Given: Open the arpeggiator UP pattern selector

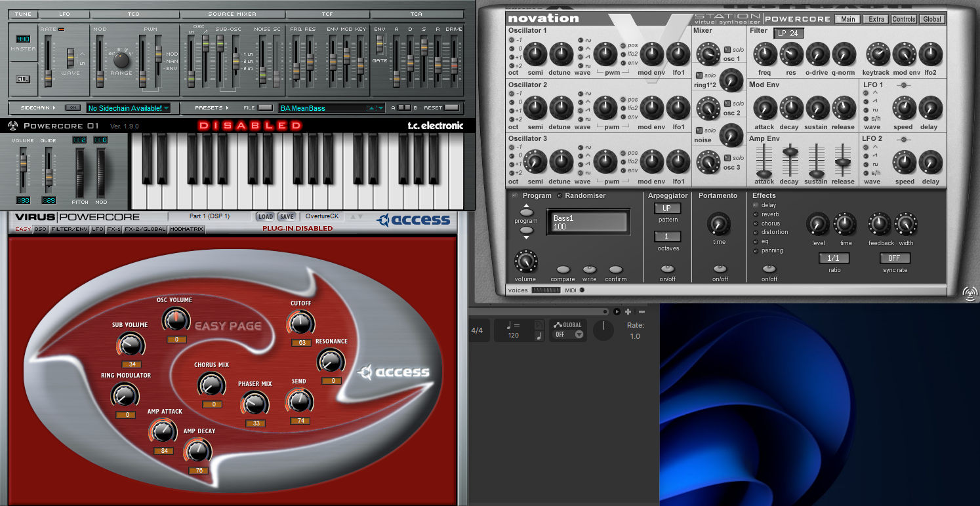Looking at the screenshot, I should (x=667, y=208).
